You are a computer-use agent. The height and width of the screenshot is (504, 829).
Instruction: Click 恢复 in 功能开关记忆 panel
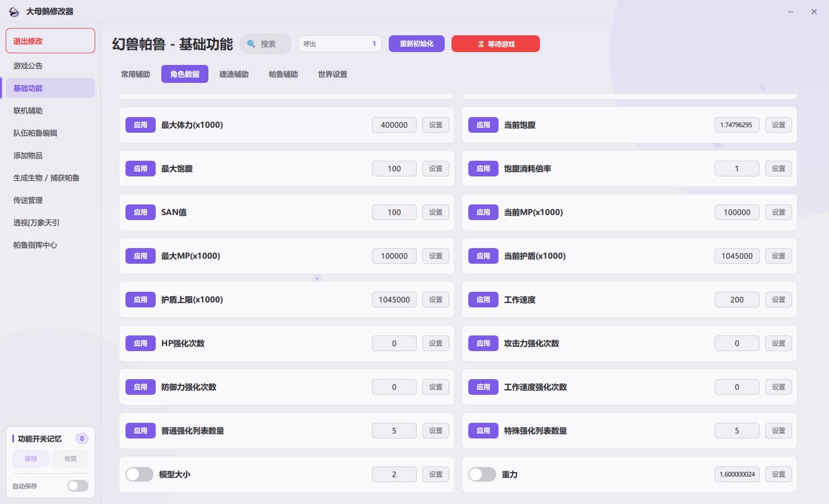pos(70,459)
